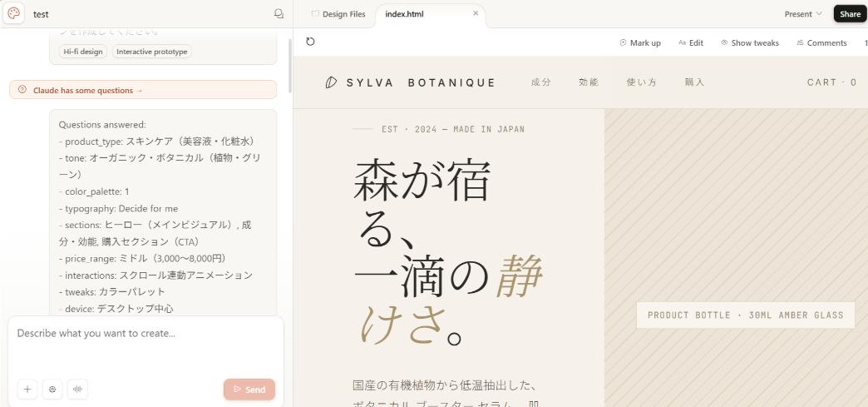
Task: Click the Sylva Botanique leaf logo
Action: pyautogui.click(x=331, y=82)
